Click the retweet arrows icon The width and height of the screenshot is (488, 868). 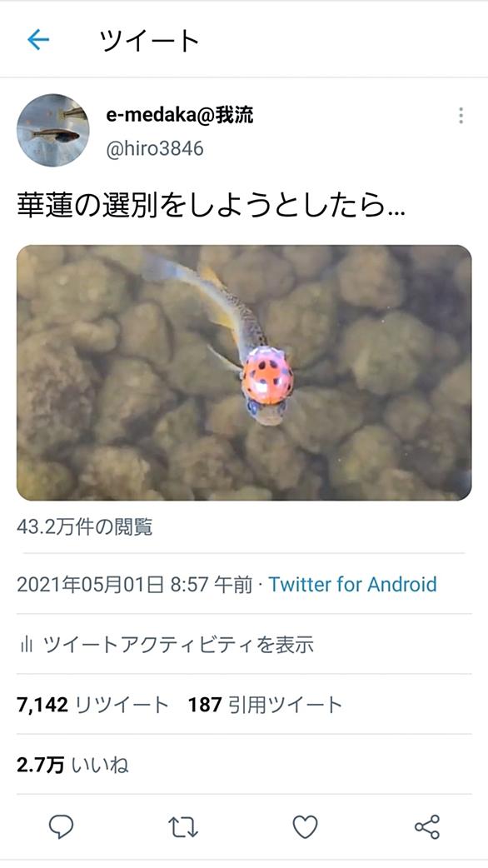point(183,827)
